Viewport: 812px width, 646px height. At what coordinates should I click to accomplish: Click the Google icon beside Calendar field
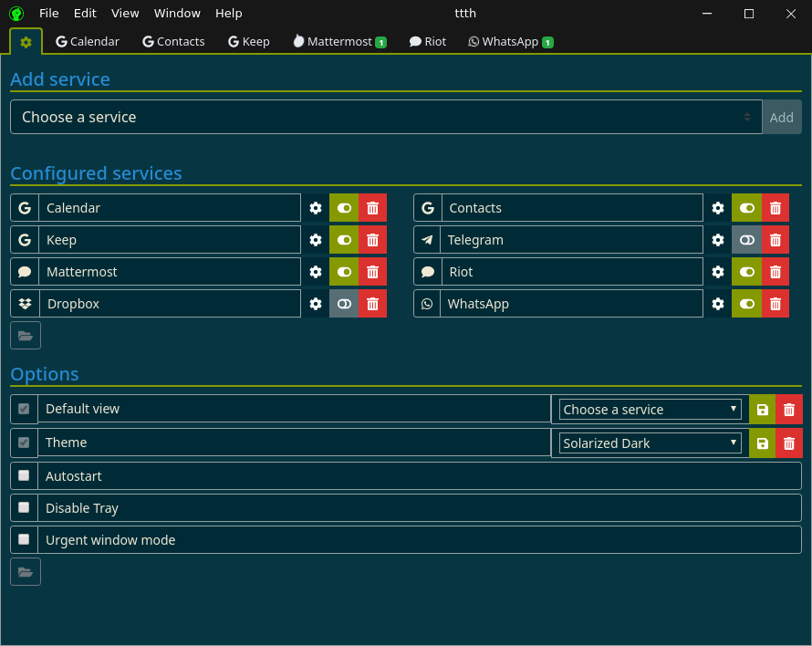click(25, 208)
